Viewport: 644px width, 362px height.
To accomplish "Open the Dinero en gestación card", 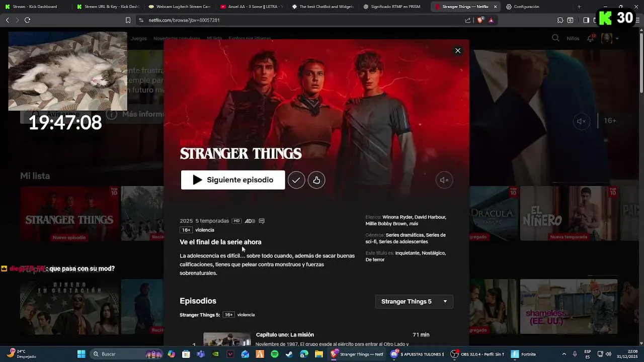I will [69, 307].
